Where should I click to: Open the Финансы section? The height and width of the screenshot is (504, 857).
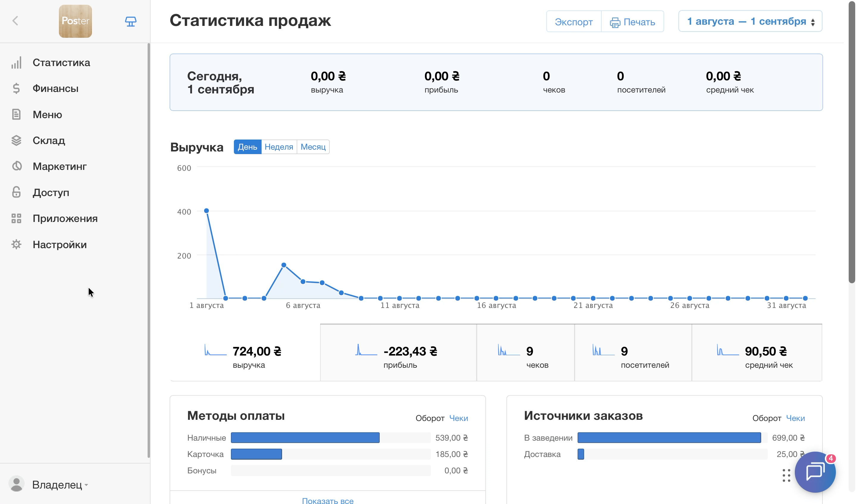55,88
